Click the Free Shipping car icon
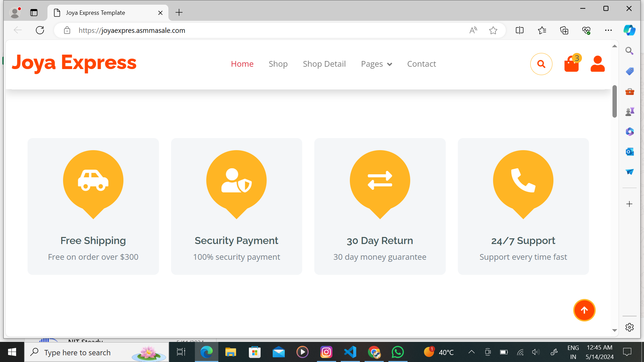644x362 pixels. [x=93, y=181]
